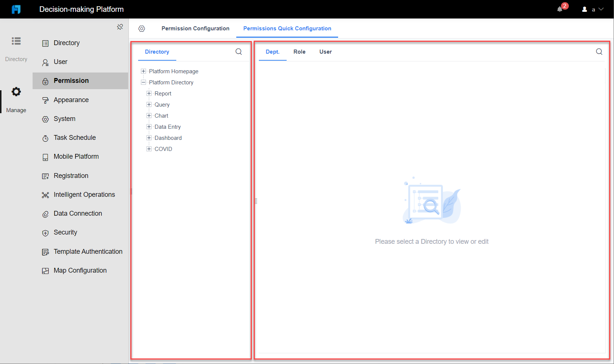The width and height of the screenshot is (614, 364).
Task: Click the Security shield icon
Action: point(45,233)
